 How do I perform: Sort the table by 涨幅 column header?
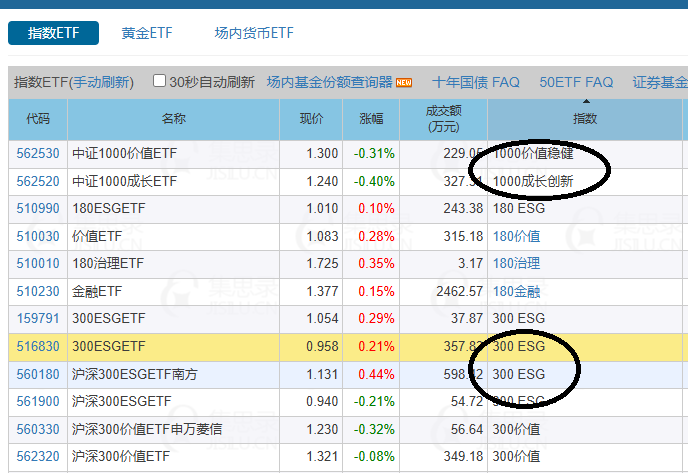pos(371,119)
